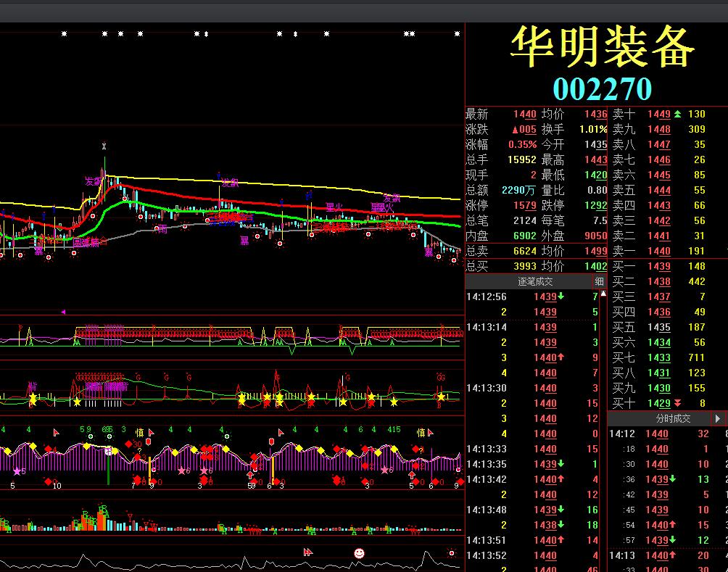The height and width of the screenshot is (572, 728).
Task: Click the 最新 price value 1440
Action: point(525,115)
